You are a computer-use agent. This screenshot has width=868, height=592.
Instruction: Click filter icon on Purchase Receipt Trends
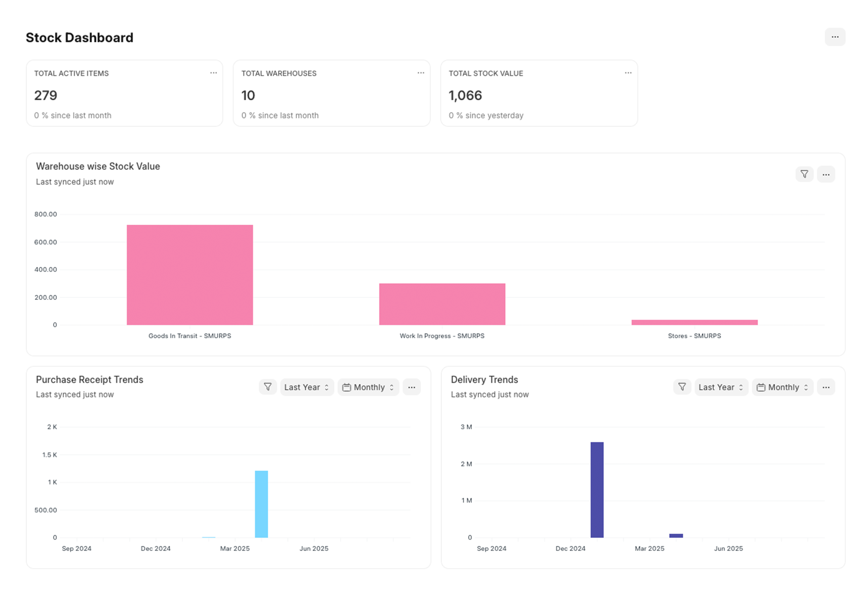pyautogui.click(x=268, y=387)
